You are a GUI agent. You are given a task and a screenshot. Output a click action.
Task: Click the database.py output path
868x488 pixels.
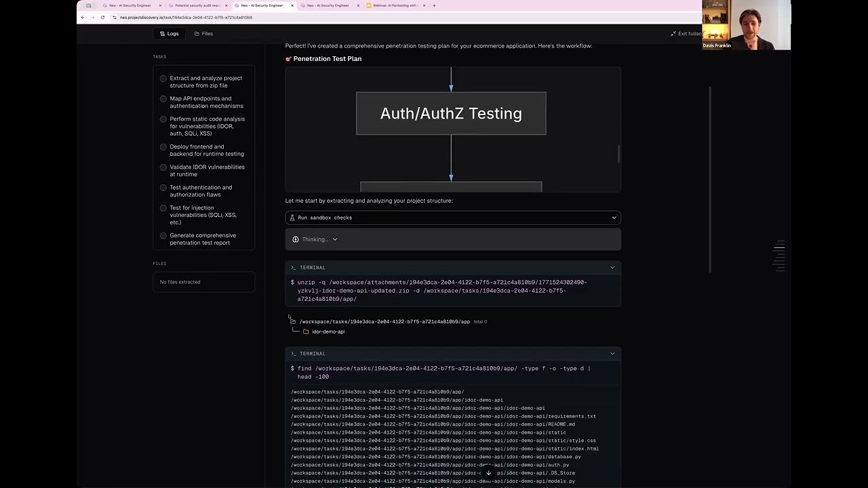[436, 457]
